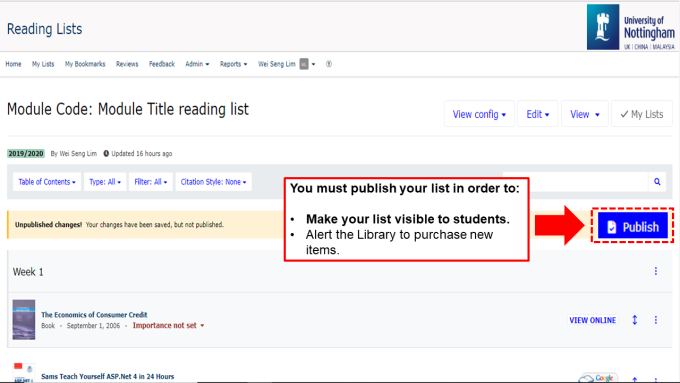The width and height of the screenshot is (680, 383).
Task: Click the help question mark icon
Action: (329, 64)
